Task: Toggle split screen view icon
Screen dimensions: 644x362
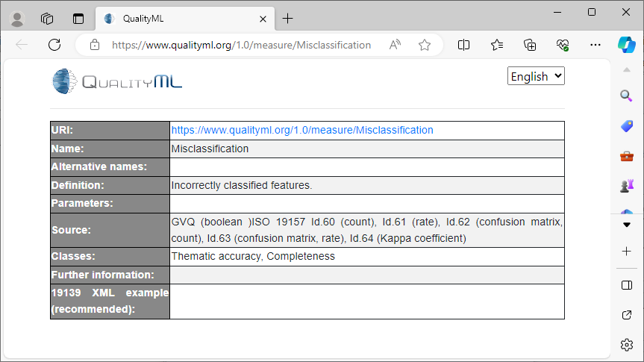Action: 463,45
